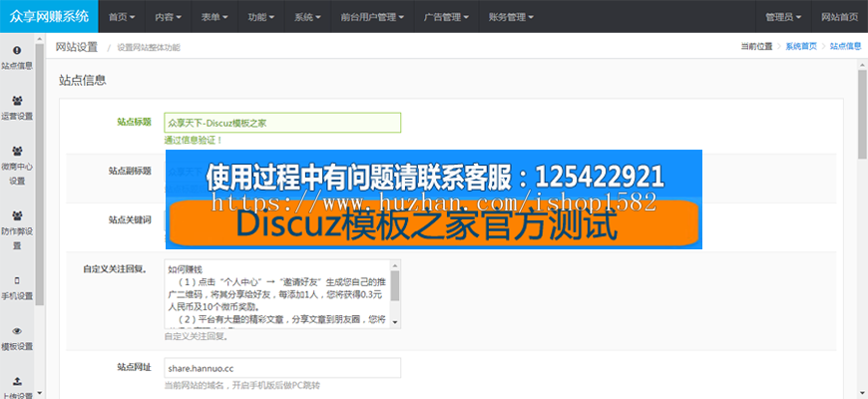Open the 内容 dropdown menu
This screenshot has height=399, width=868.
[x=169, y=17]
